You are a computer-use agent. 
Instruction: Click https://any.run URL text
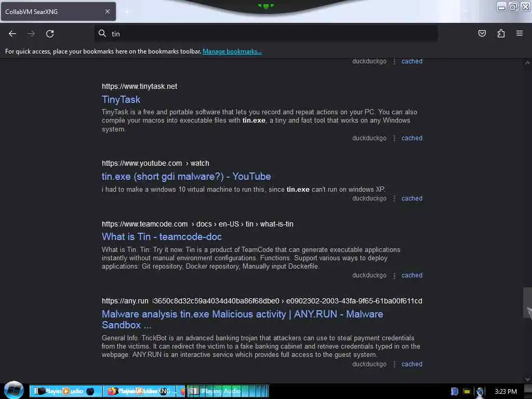tap(262, 301)
